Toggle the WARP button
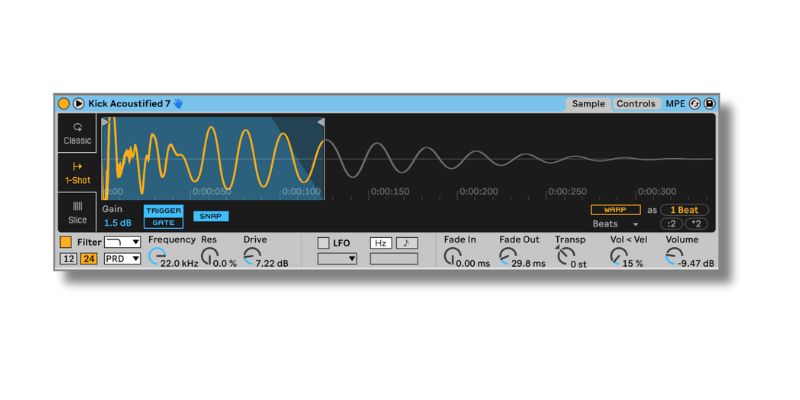800x400 pixels. [x=616, y=210]
